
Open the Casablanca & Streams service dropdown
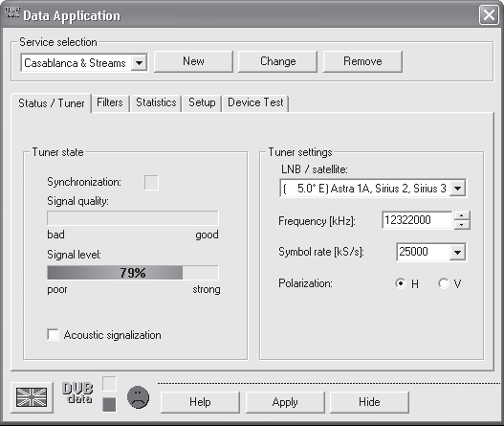pos(140,63)
